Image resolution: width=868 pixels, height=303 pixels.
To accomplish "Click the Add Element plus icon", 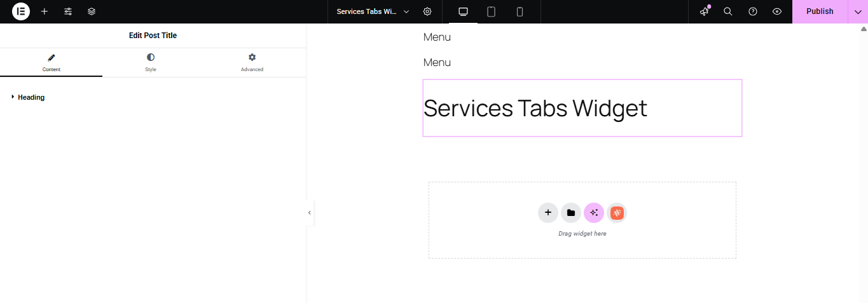I will tap(45, 11).
